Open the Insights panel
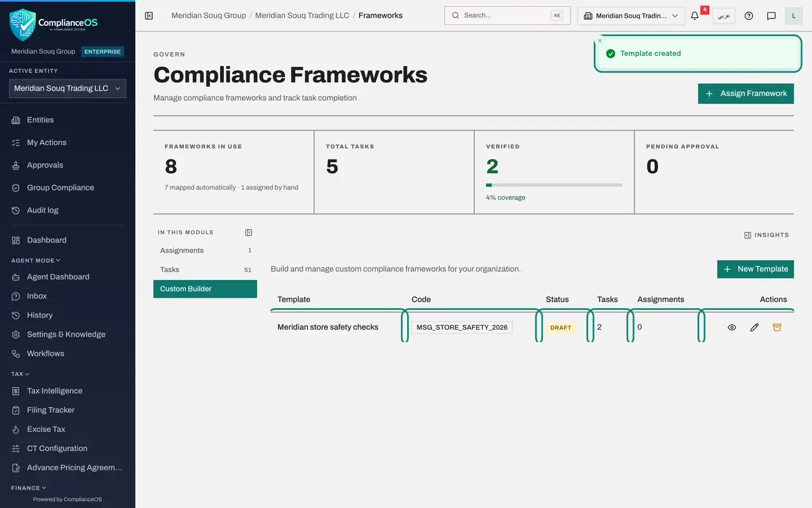 tap(766, 235)
